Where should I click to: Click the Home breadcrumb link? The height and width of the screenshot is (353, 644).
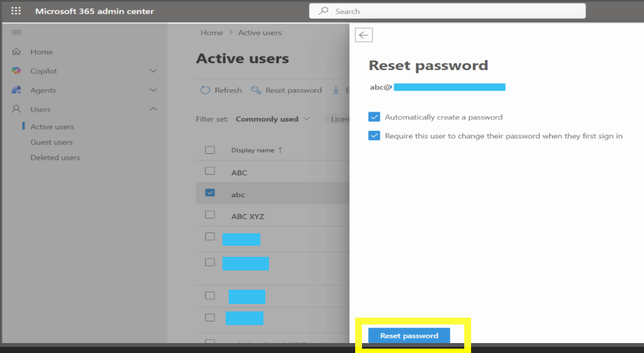click(x=211, y=33)
